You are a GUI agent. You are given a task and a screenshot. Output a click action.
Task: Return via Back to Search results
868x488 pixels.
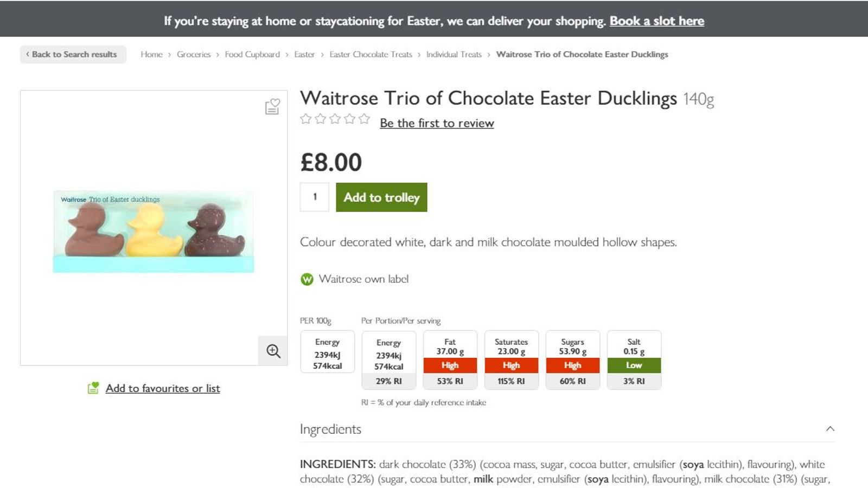pos(73,54)
